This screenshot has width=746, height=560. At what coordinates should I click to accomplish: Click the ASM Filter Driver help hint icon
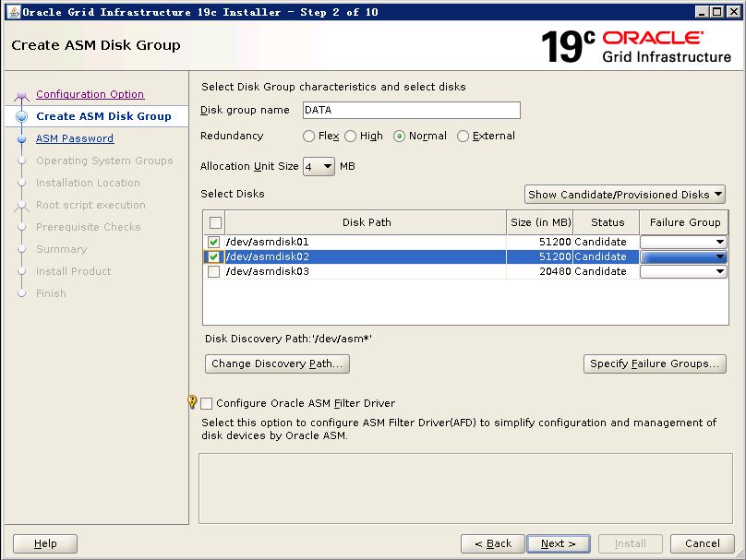pos(192,401)
